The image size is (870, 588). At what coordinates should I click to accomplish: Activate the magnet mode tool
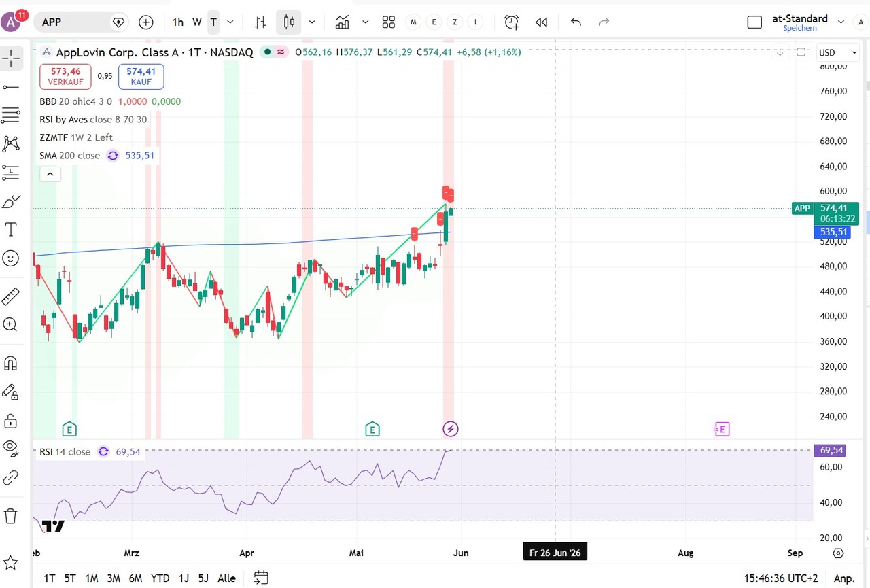pos(11,364)
